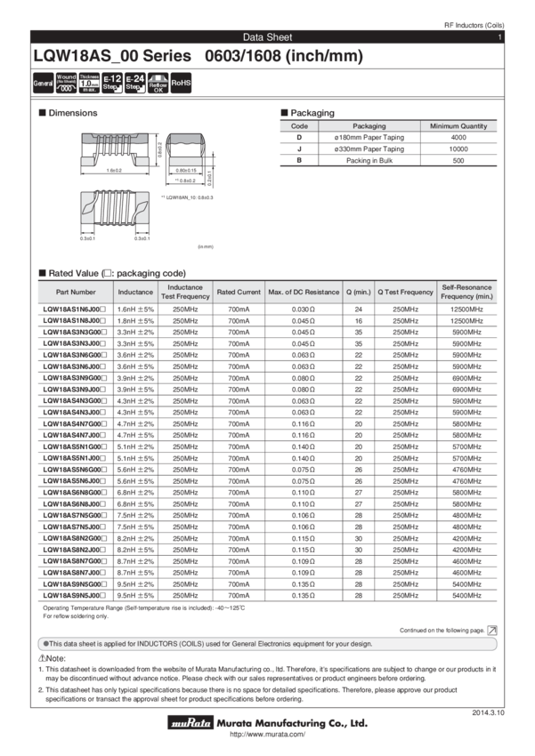
Task: Select part number LQW18AS3N9G00
Action: click(x=76, y=378)
